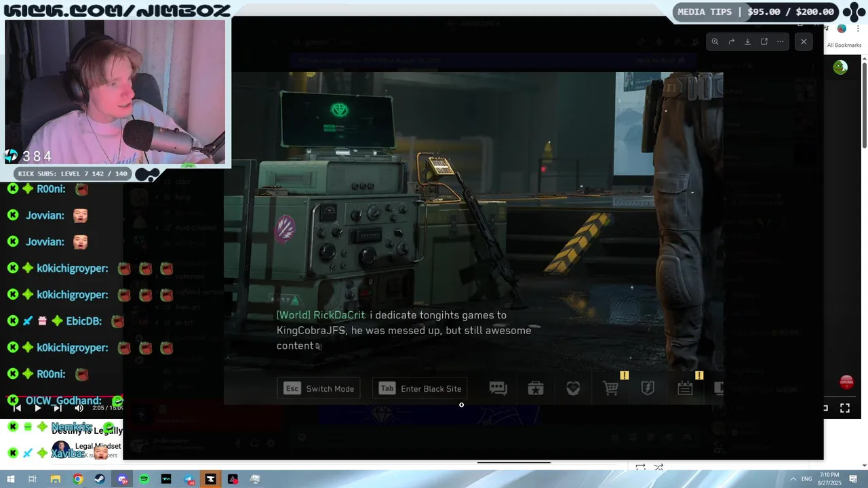Click the KICK SUBS LEVEL 7 142 / 140 bar
The width and height of the screenshot is (868, 488).
pyautogui.click(x=73, y=174)
